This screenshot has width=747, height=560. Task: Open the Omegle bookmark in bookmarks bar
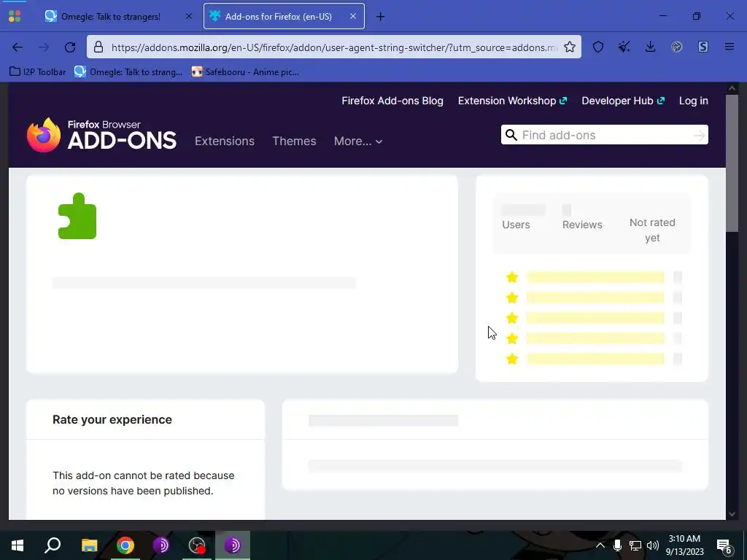coord(128,72)
